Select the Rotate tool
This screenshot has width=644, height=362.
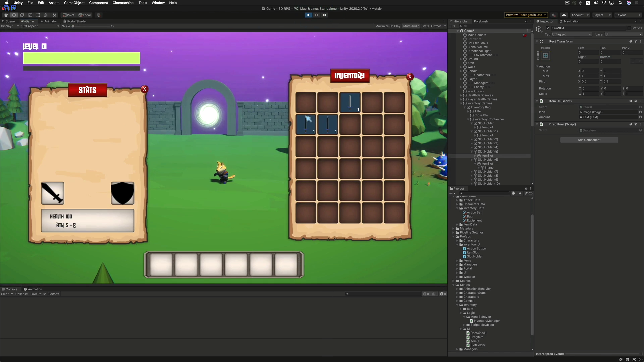click(x=22, y=15)
